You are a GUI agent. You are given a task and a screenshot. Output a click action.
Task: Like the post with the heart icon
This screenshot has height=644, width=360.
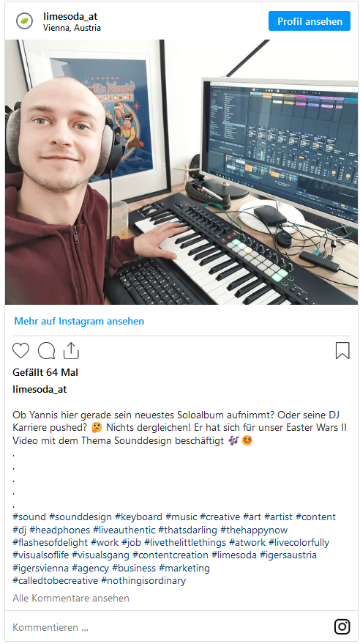click(x=21, y=351)
